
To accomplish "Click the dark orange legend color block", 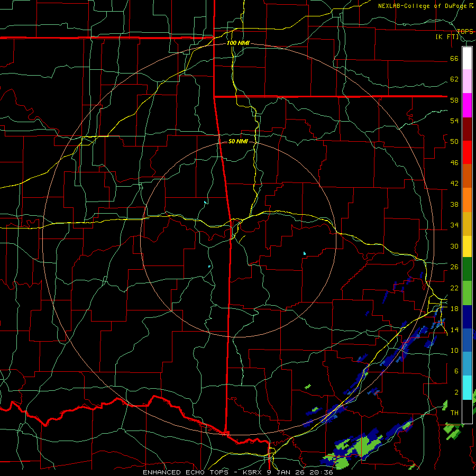I will pos(467,176).
